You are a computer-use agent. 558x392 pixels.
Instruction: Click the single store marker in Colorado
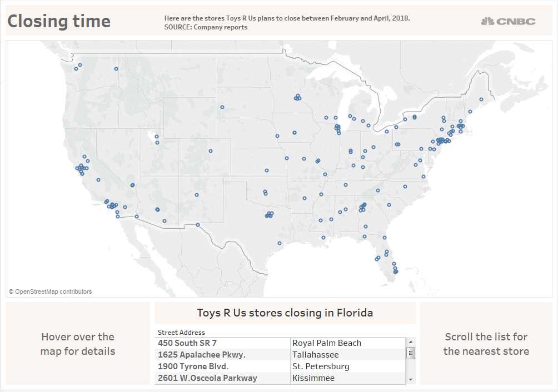(211, 151)
